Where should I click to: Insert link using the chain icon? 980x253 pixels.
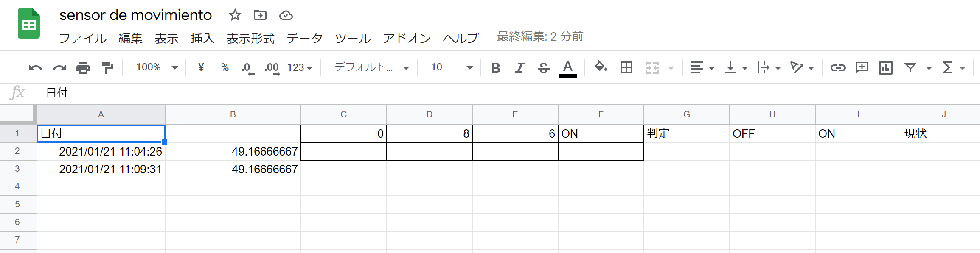pyautogui.click(x=838, y=67)
